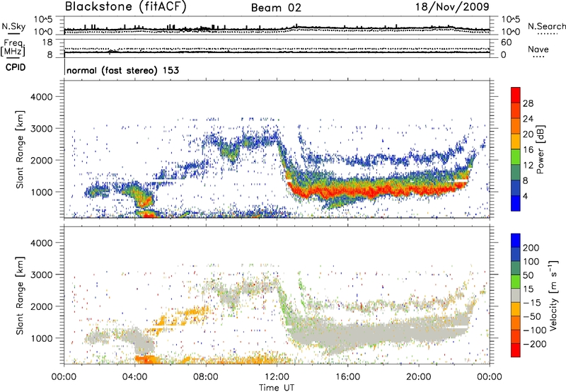Click the '-200' label on the Velocity color bar

(x=534, y=344)
